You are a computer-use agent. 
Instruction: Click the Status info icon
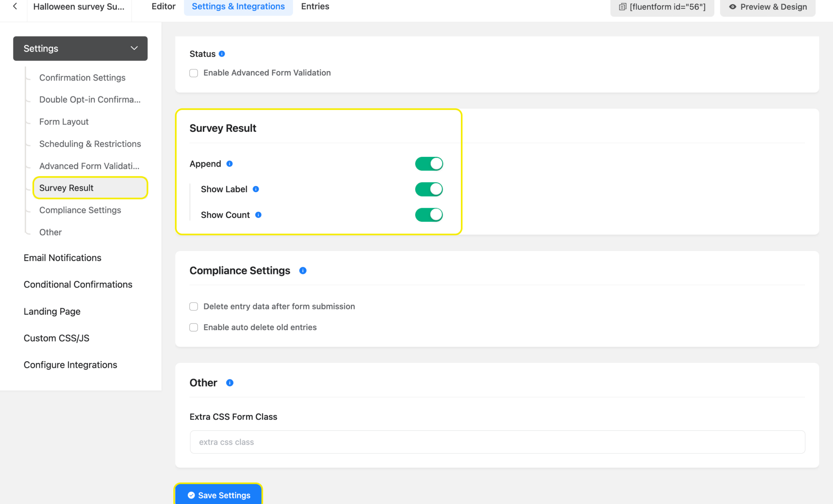222,54
